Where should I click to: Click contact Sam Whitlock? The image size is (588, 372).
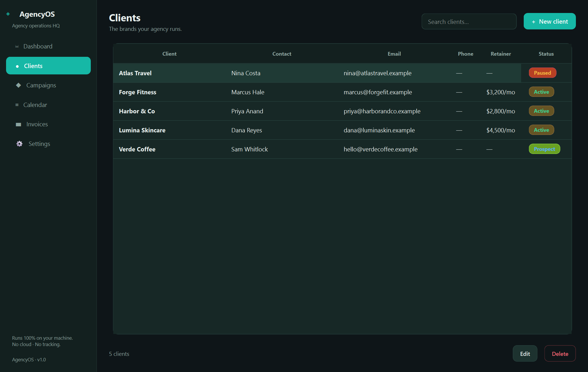[250, 149]
